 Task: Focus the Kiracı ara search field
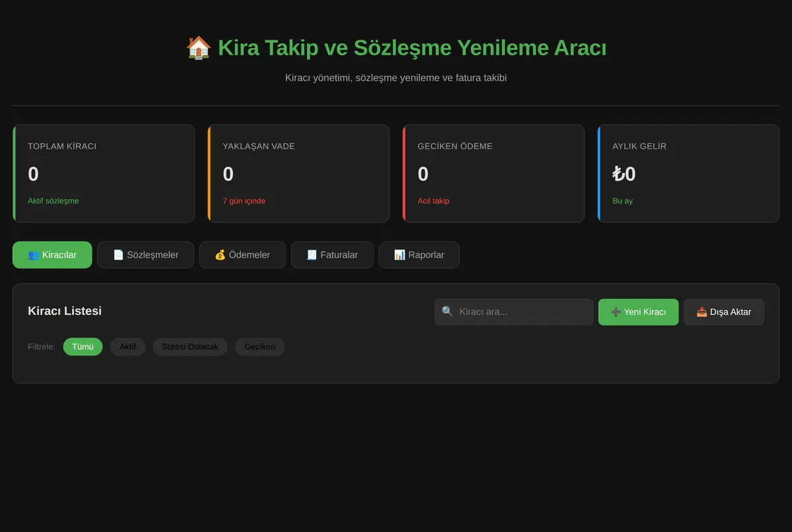pyautogui.click(x=514, y=312)
